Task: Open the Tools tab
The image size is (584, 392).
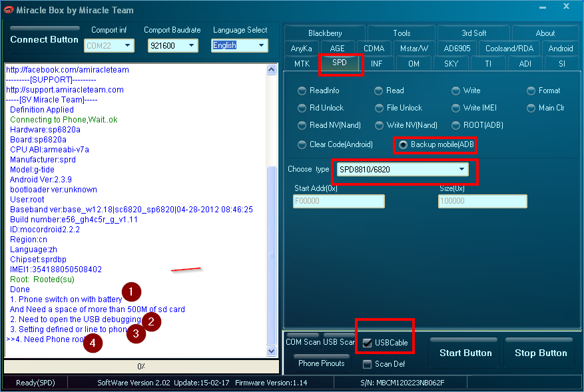Action: 402,33
